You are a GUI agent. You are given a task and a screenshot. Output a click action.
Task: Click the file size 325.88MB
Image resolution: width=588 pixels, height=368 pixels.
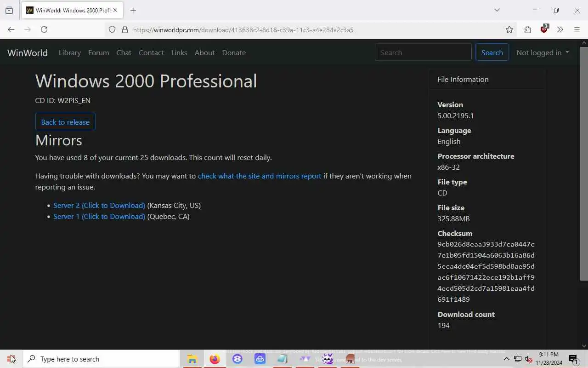[x=453, y=218]
